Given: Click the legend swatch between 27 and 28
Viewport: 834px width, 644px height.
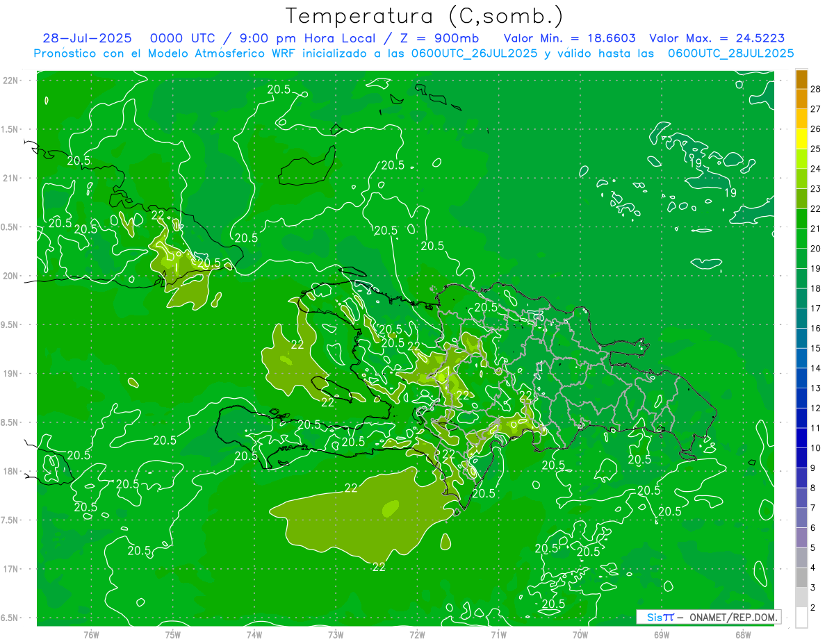Looking at the screenshot, I should pyautogui.click(x=801, y=99).
